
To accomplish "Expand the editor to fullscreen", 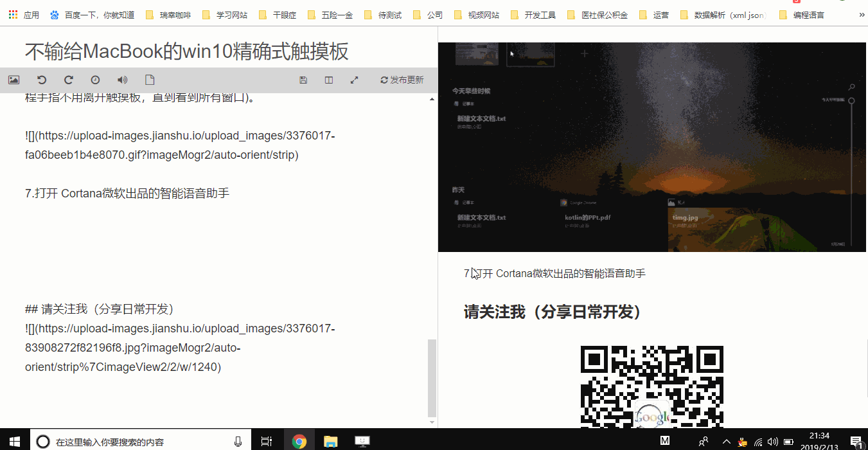I will 354,80.
